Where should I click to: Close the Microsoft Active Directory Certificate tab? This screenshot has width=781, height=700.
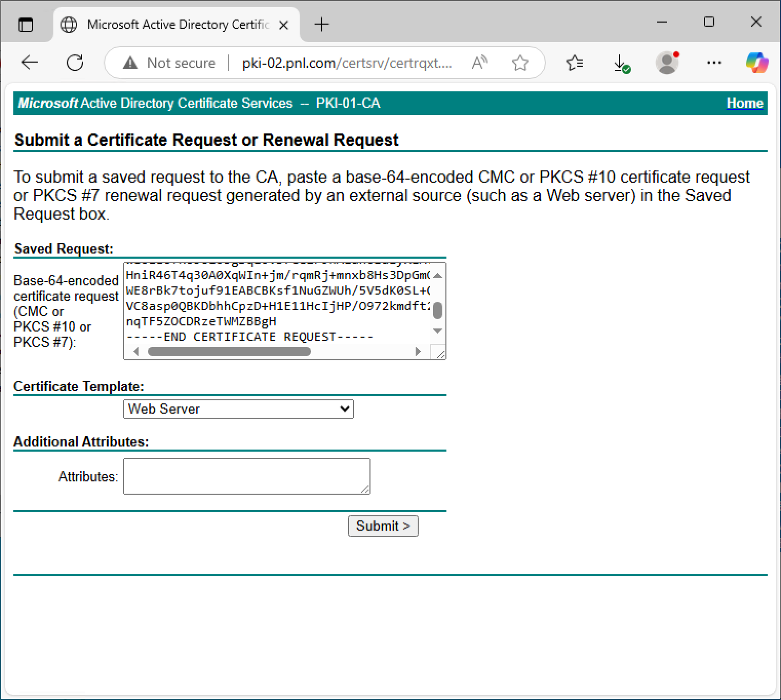tap(284, 25)
